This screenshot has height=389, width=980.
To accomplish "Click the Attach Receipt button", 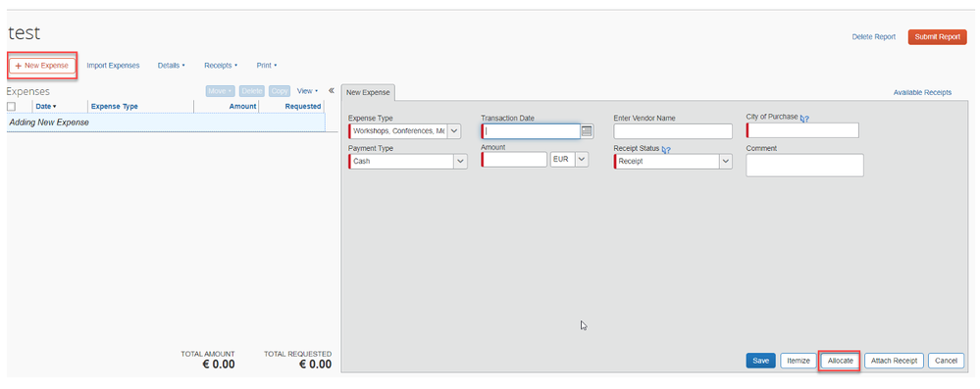I will (x=894, y=361).
